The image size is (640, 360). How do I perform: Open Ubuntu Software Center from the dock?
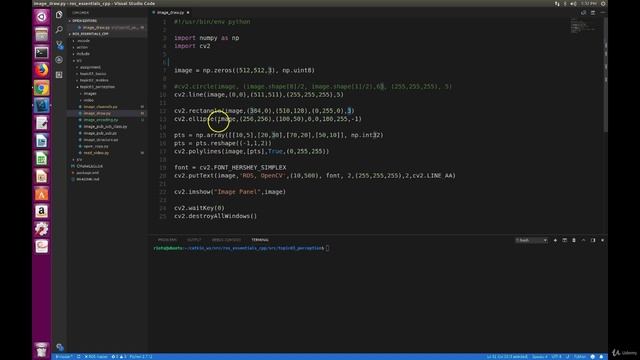click(41, 193)
